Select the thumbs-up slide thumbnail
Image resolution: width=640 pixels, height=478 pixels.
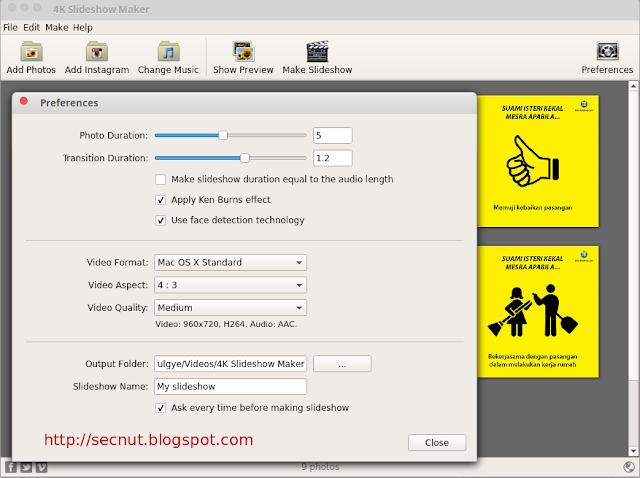(538, 161)
